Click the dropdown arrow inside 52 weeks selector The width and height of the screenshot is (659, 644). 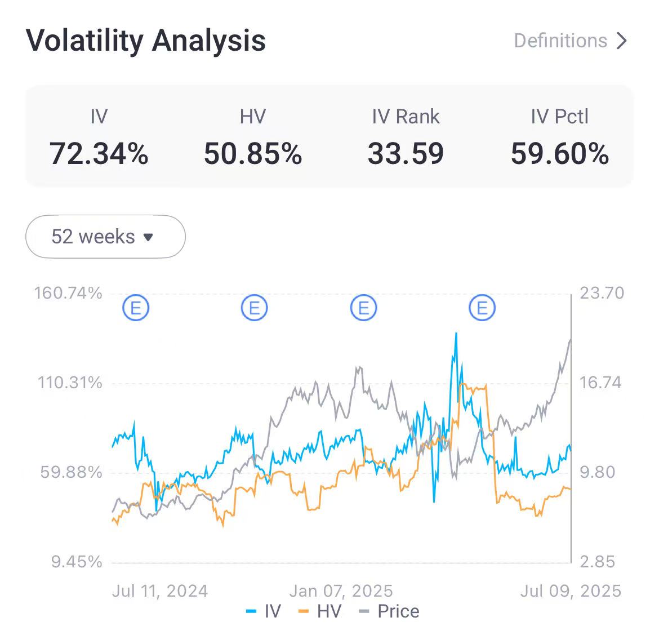pos(148,237)
